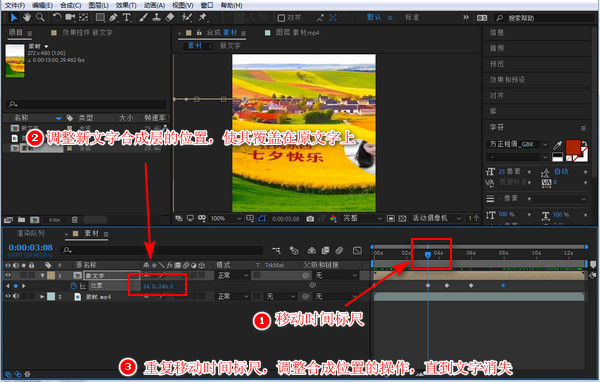Select the Hand tool in toolbar

point(27,17)
